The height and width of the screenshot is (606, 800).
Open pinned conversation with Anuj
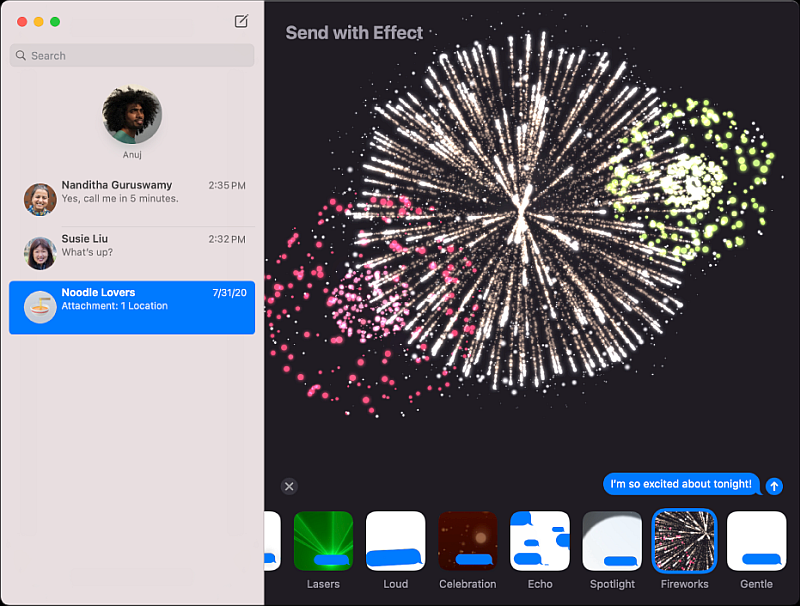coord(132,116)
